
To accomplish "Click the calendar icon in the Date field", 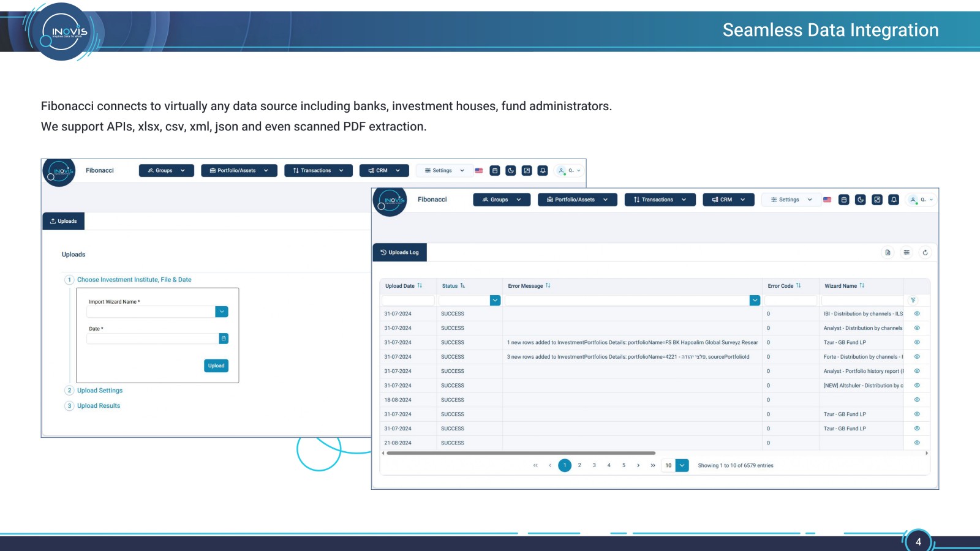I will (x=224, y=339).
